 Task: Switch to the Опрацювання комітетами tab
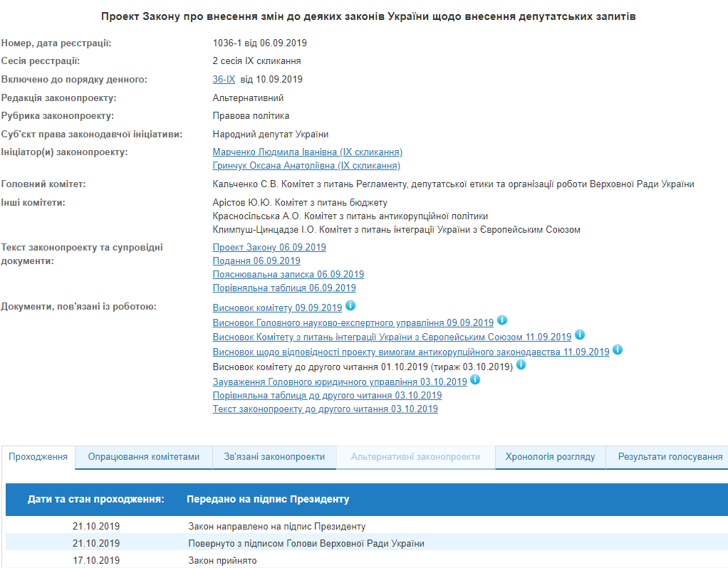(143, 458)
